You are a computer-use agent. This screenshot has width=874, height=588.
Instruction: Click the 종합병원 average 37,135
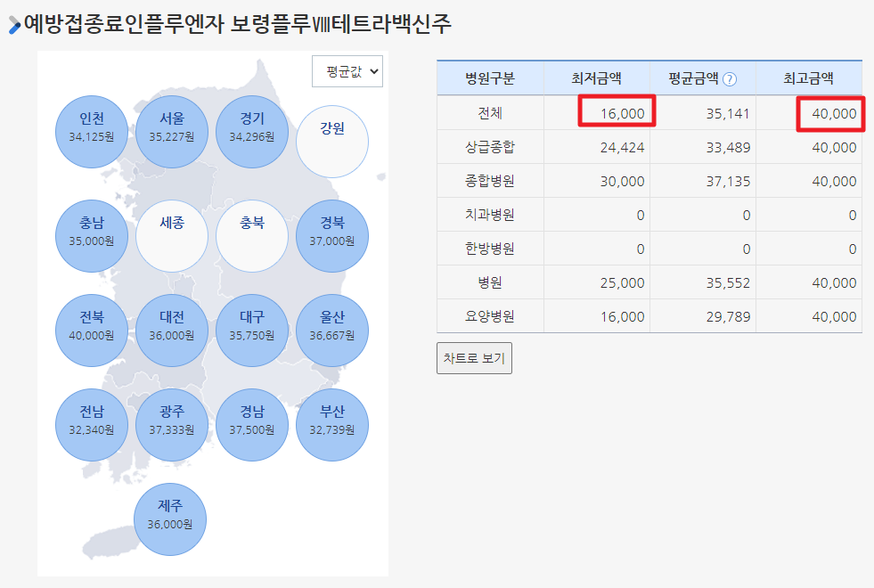tap(728, 182)
